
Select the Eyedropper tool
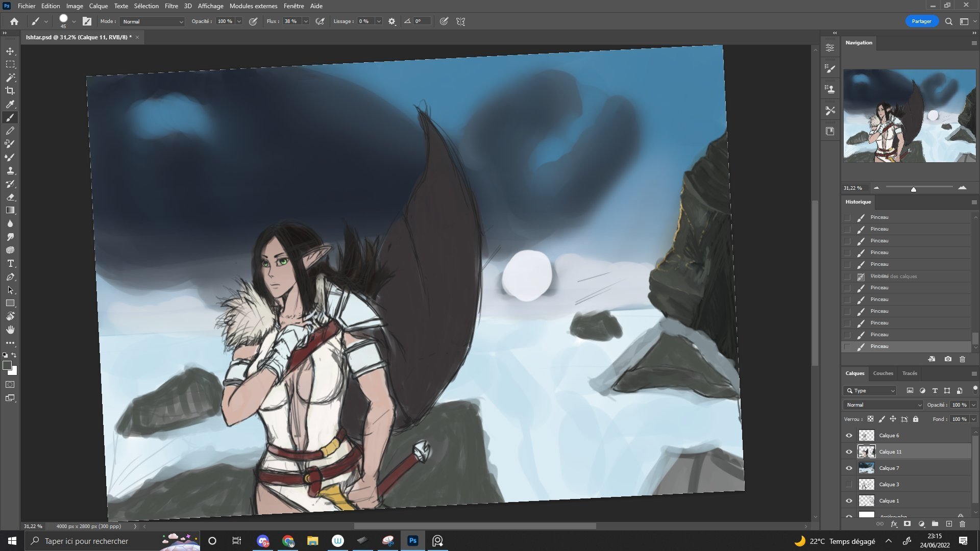point(10,104)
